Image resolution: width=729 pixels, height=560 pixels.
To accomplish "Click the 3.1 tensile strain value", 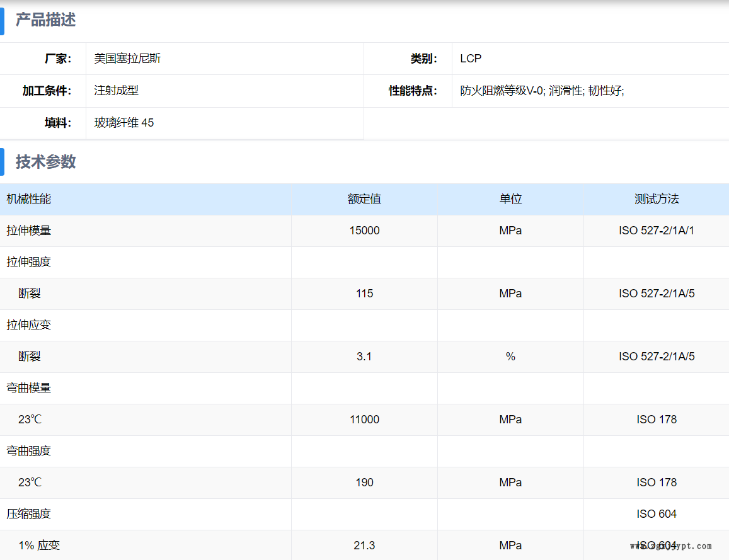I will 364,357.
